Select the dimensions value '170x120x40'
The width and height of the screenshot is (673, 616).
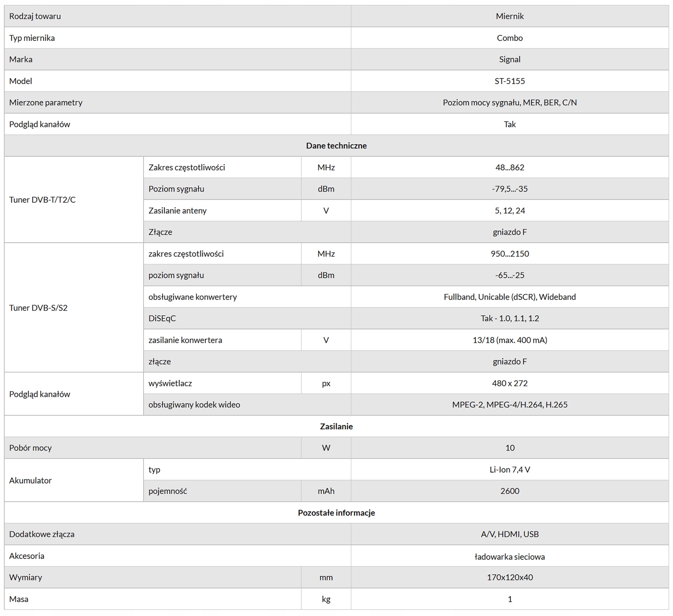509,577
